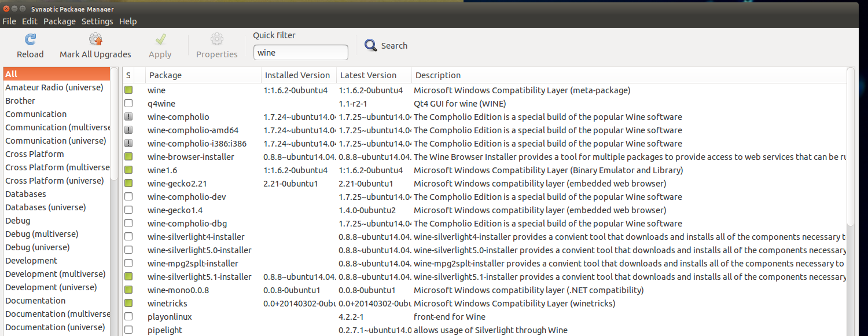Open the File menu

(x=9, y=21)
